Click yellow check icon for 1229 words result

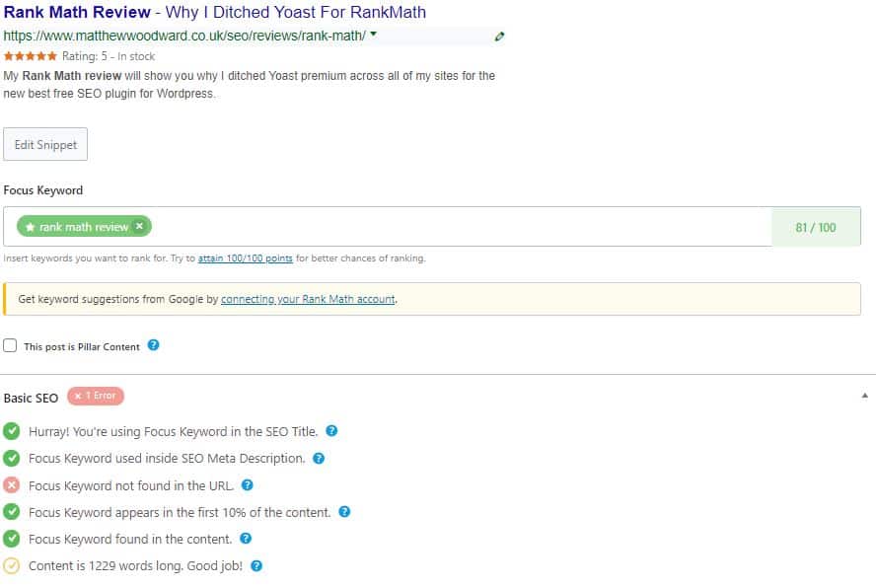click(x=11, y=565)
